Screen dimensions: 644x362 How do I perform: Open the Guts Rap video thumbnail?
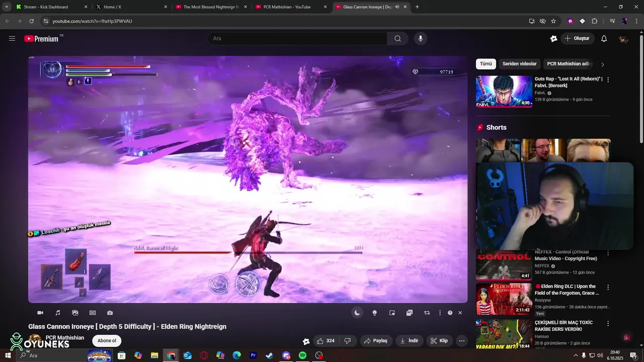pos(504,92)
